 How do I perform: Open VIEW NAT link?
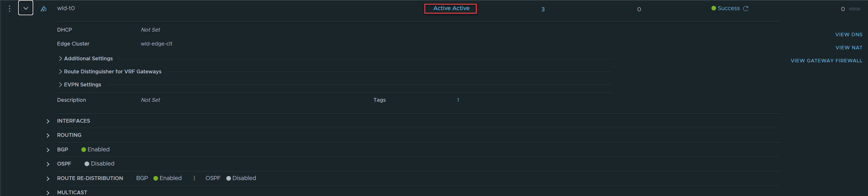pos(849,48)
